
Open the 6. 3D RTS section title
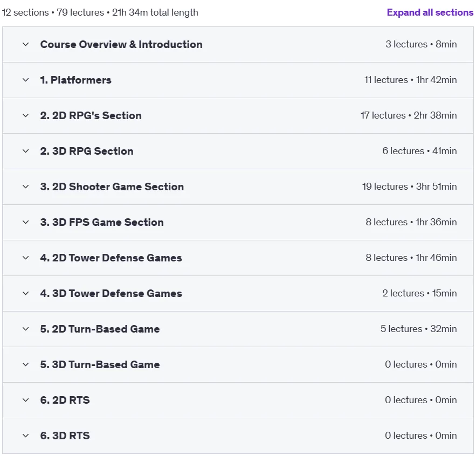(65, 436)
